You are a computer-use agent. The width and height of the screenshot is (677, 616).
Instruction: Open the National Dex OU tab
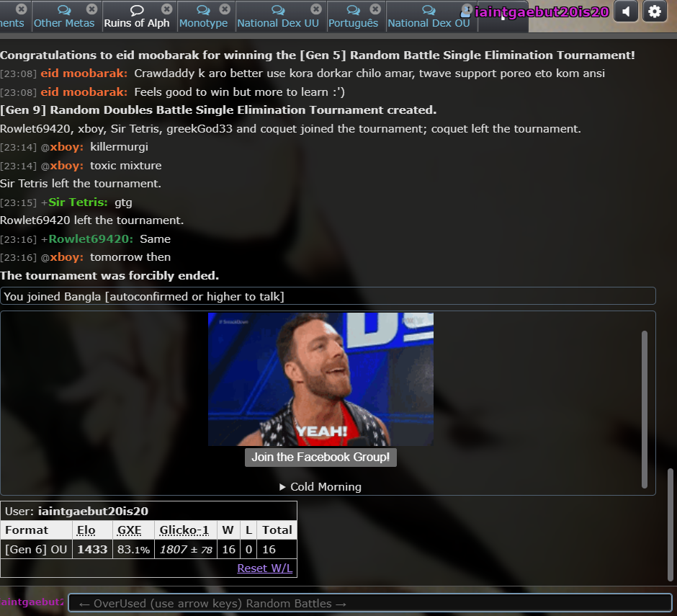tap(431, 16)
